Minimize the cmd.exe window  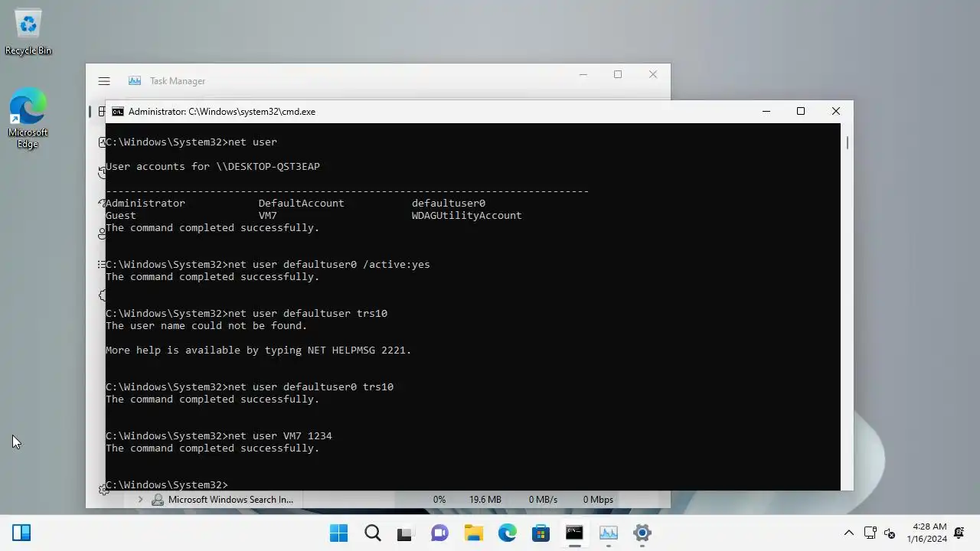coord(766,112)
